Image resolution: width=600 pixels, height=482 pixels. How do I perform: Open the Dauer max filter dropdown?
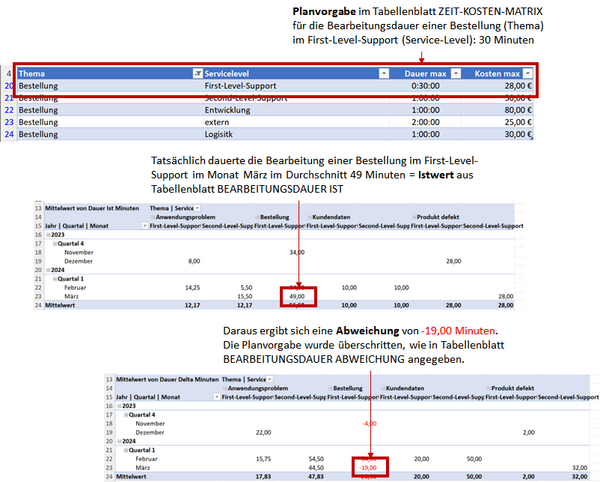(x=456, y=73)
